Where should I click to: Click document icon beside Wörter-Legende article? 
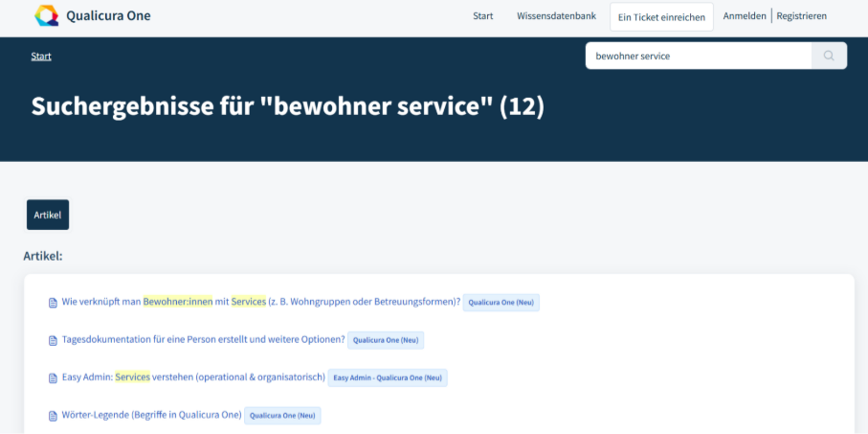(54, 416)
